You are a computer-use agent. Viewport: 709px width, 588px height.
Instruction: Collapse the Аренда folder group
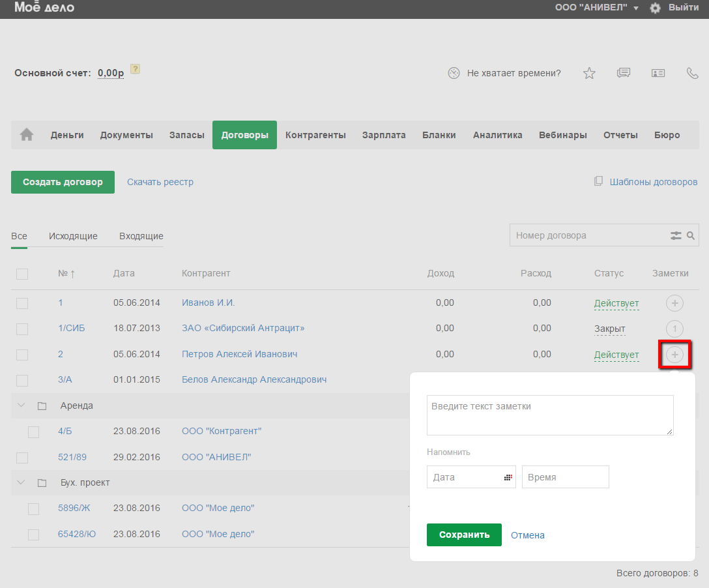point(22,406)
